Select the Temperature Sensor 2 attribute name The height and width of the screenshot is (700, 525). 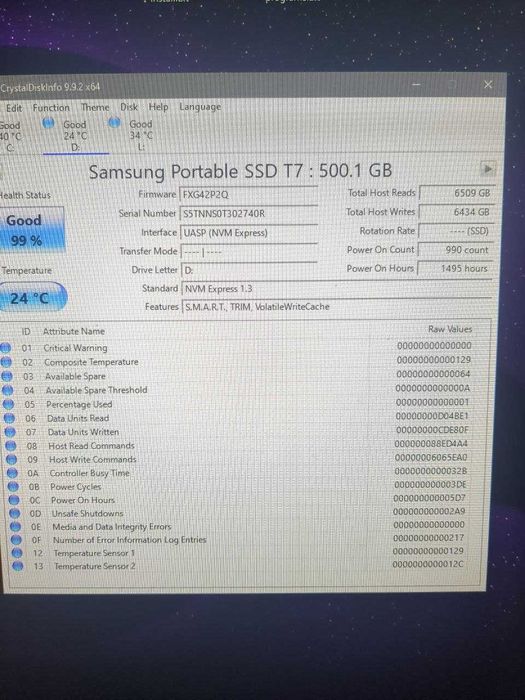pos(95,566)
